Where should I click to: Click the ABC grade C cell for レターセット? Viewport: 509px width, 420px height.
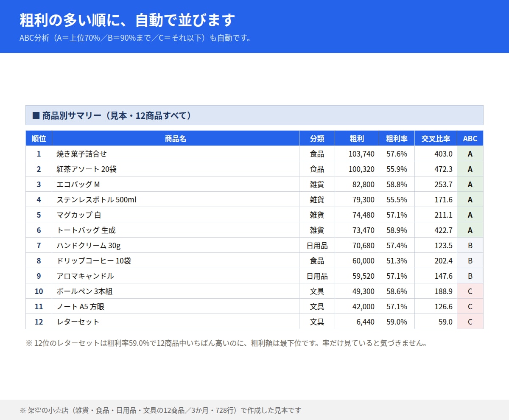tap(470, 322)
